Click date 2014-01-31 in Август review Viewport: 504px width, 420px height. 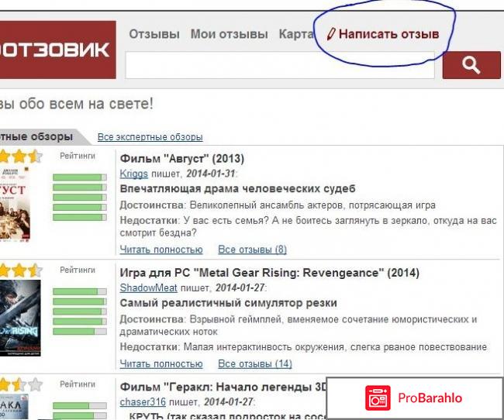click(x=211, y=174)
